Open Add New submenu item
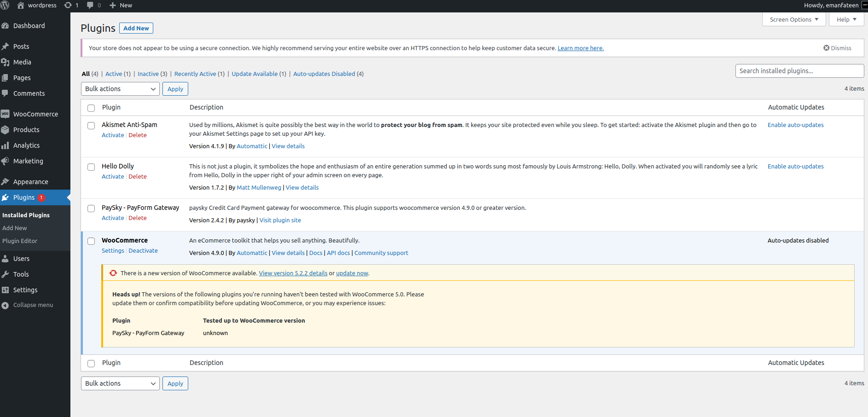 (x=15, y=228)
